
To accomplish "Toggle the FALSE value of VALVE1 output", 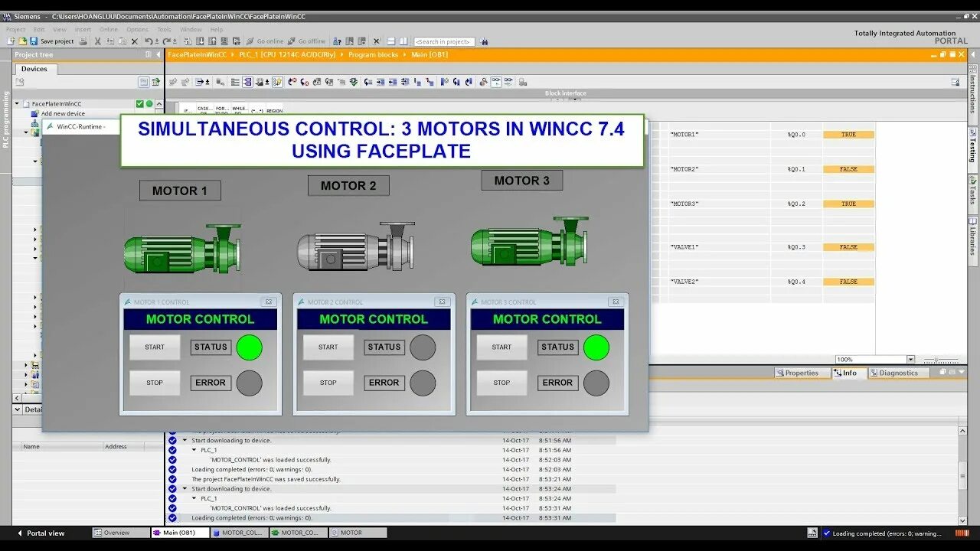I will click(848, 246).
